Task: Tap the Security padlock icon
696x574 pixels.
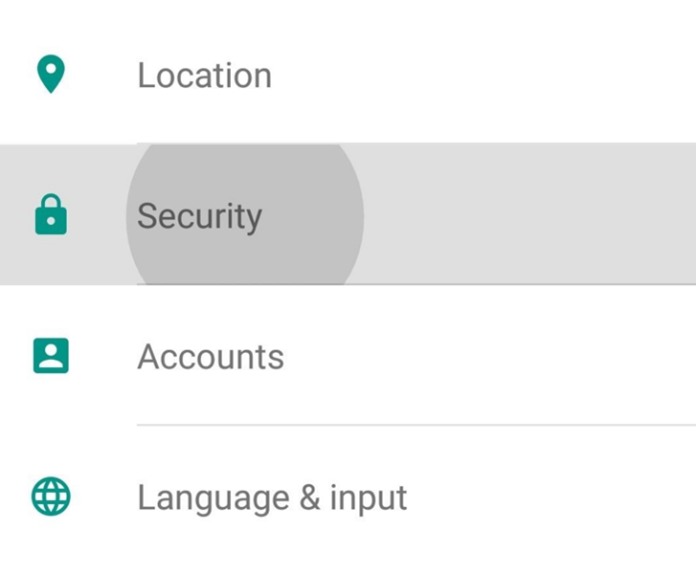Action: (50, 215)
